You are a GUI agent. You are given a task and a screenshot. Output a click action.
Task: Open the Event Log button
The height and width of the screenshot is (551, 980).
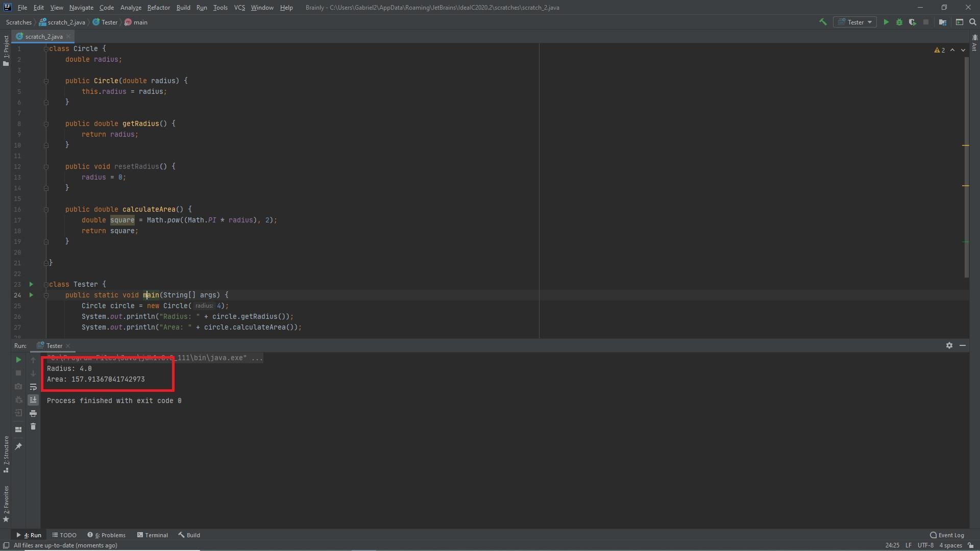tap(947, 535)
